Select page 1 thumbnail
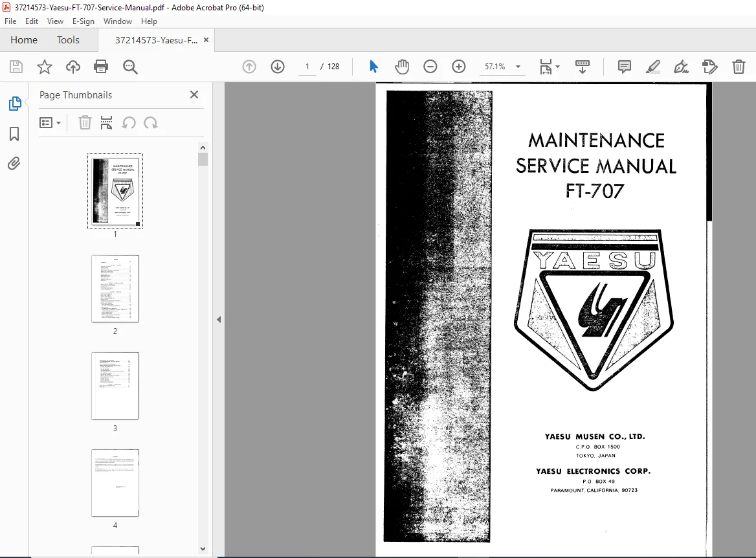 point(115,191)
